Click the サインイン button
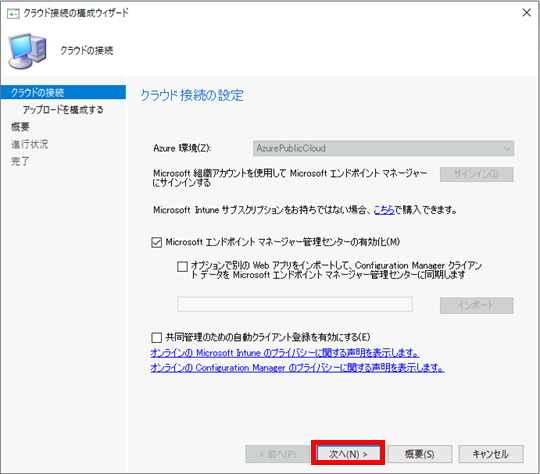Image resolution: width=540 pixels, height=474 pixels. 476,174
